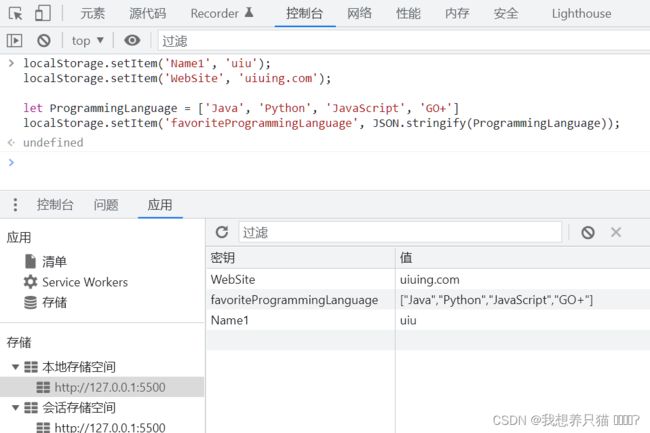This screenshot has width=650, height=433.
Task: Collapse the 本地存储空间 tree node
Action: click(x=15, y=367)
